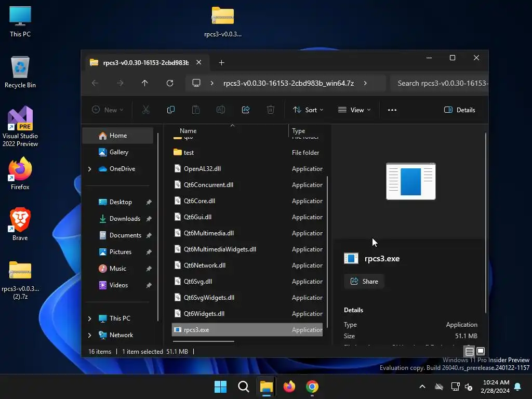Select Qt6Core.dll file
The image size is (532, 399).
coord(247,201)
